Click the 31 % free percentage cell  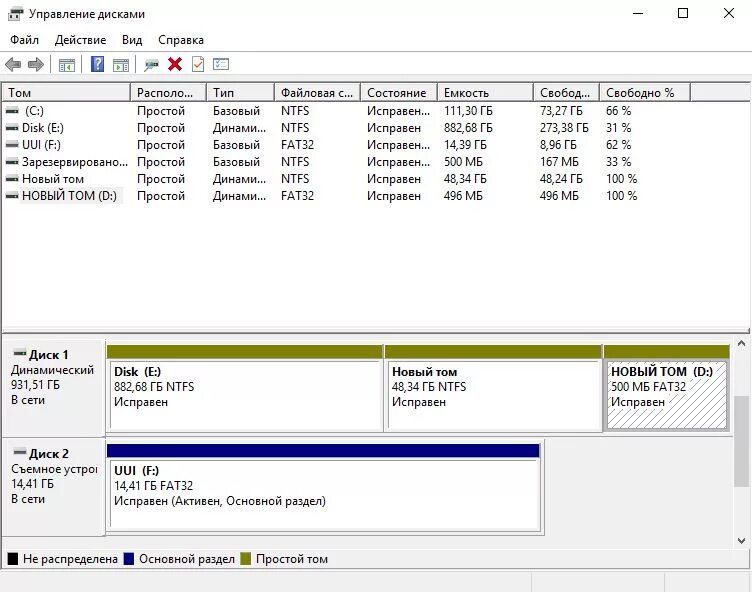(618, 128)
